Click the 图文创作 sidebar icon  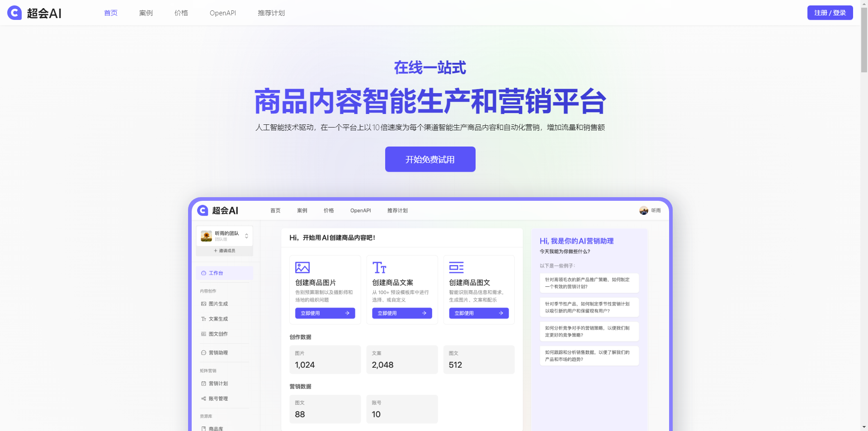click(x=203, y=334)
